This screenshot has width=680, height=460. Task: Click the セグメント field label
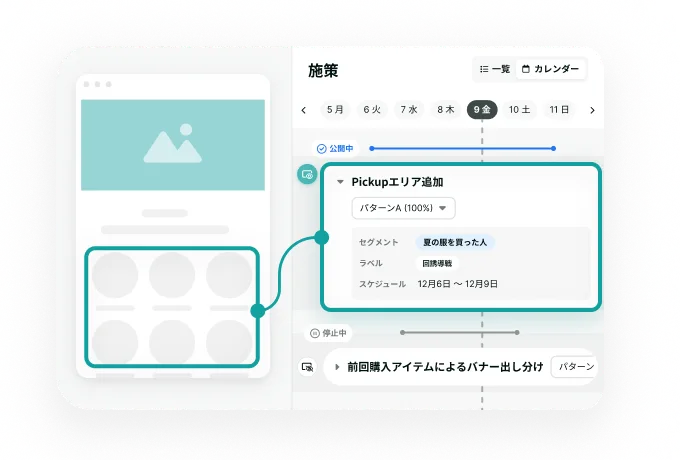pyautogui.click(x=379, y=242)
